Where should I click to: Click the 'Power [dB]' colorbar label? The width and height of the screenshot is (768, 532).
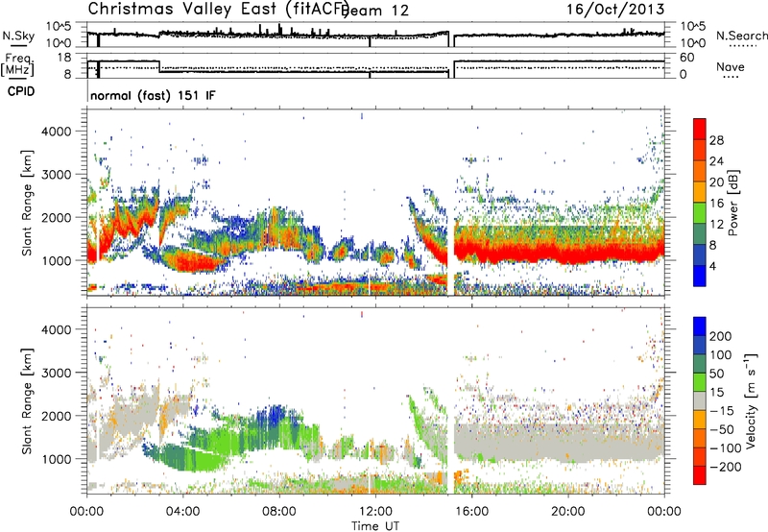[x=732, y=203]
